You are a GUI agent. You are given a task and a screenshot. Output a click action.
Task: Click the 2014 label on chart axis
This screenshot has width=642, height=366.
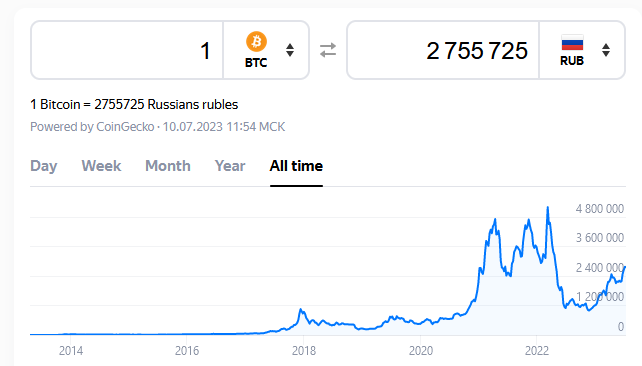pos(70,351)
